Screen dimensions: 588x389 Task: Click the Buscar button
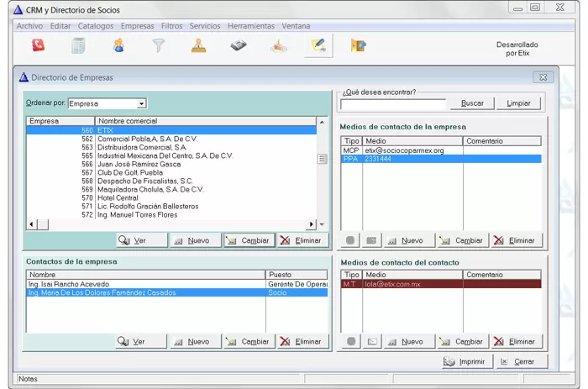coord(472,103)
